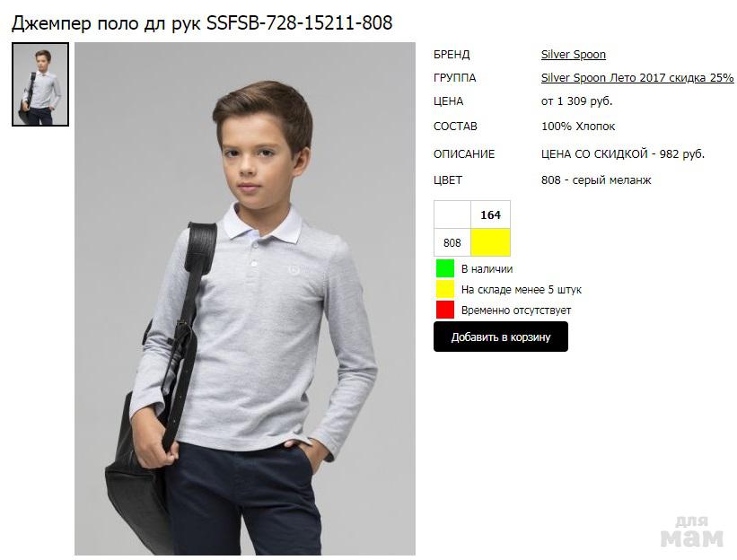Click the main product photo of the polo
737x560 pixels.
pos(245,299)
